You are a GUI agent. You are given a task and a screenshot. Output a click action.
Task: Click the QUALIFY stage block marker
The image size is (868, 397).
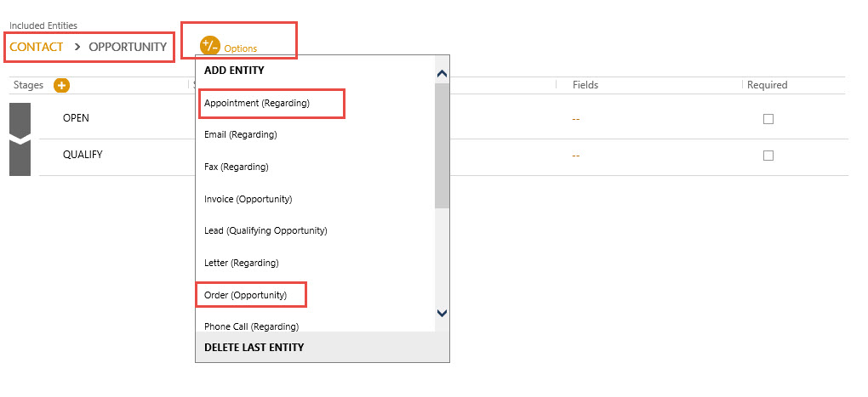20,159
